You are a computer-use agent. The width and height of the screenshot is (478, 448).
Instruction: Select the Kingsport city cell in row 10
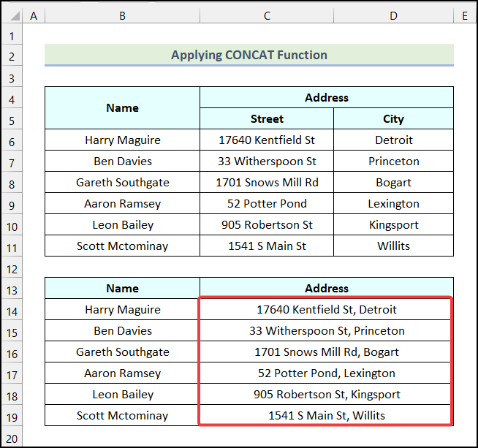[x=393, y=224]
